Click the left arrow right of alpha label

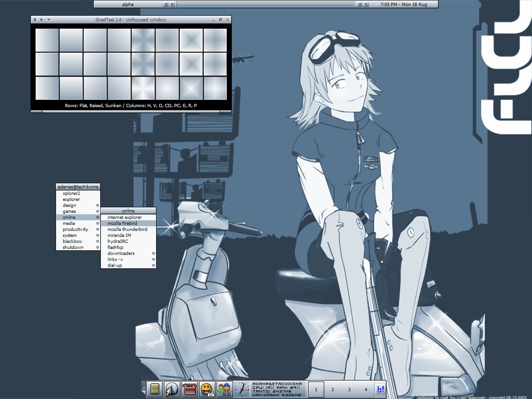pos(166,4)
